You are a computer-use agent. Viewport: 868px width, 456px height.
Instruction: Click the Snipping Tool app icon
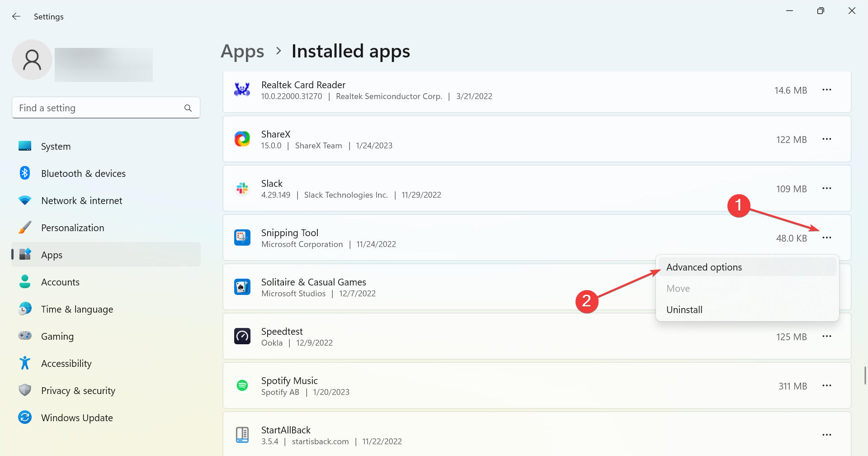coord(242,237)
